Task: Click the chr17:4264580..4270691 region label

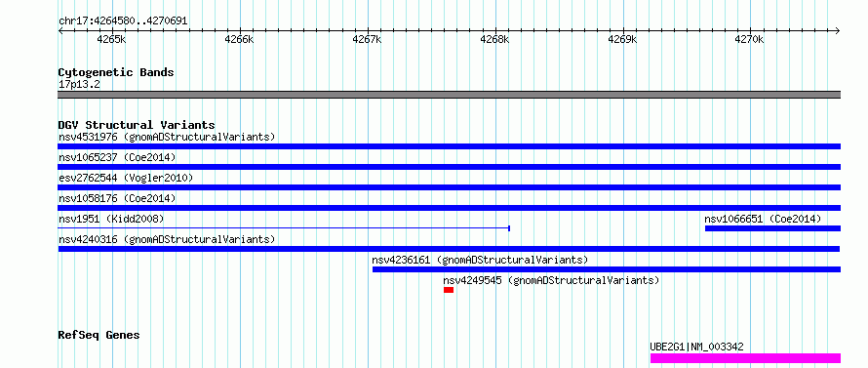Action: pos(123,21)
